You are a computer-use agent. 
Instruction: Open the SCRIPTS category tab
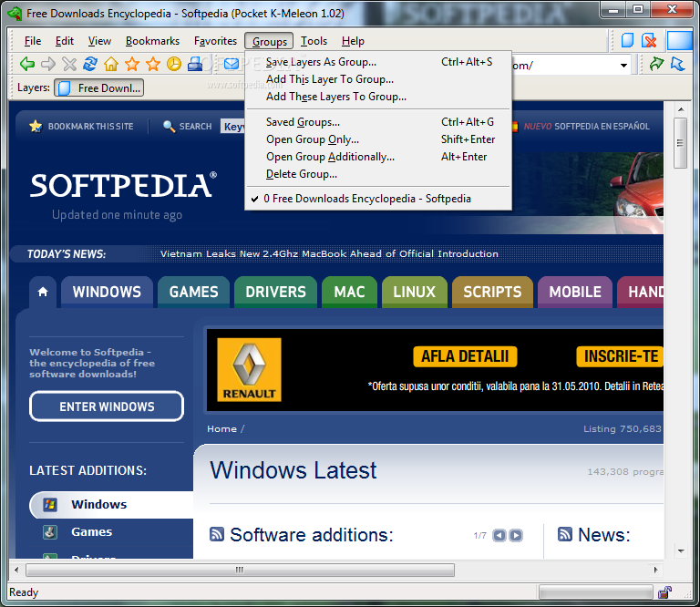click(492, 292)
